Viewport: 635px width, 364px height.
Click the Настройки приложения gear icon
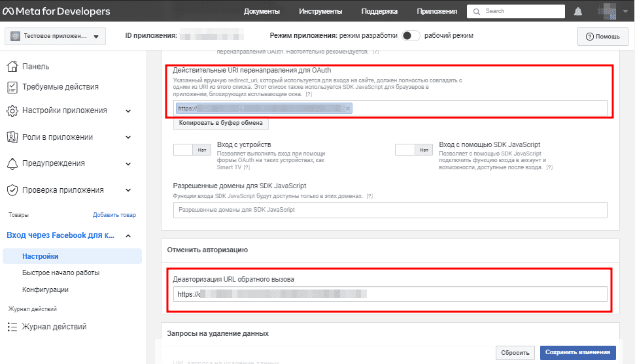point(12,110)
